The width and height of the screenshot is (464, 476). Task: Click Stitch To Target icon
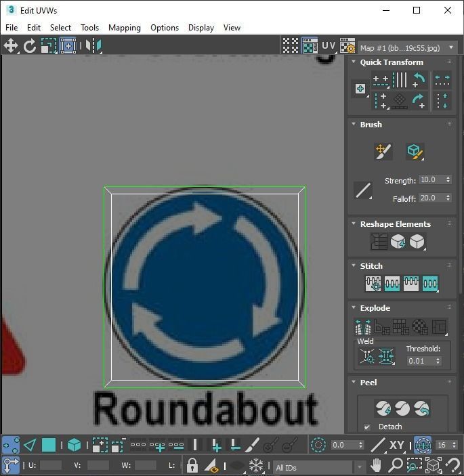pyautogui.click(x=373, y=284)
